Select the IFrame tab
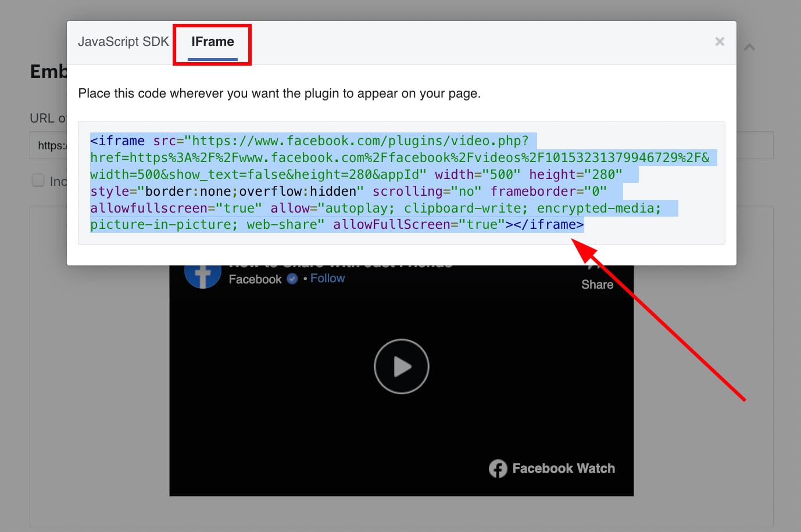The image size is (801, 532). (x=212, y=41)
